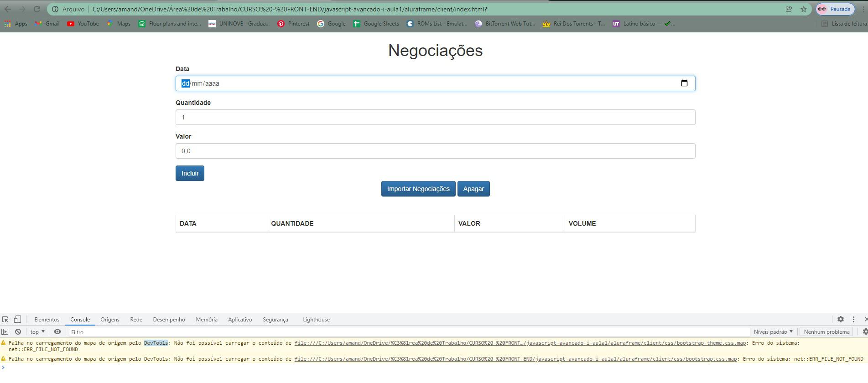868x383 pixels.
Task: Click the Apagar button
Action: 473,189
